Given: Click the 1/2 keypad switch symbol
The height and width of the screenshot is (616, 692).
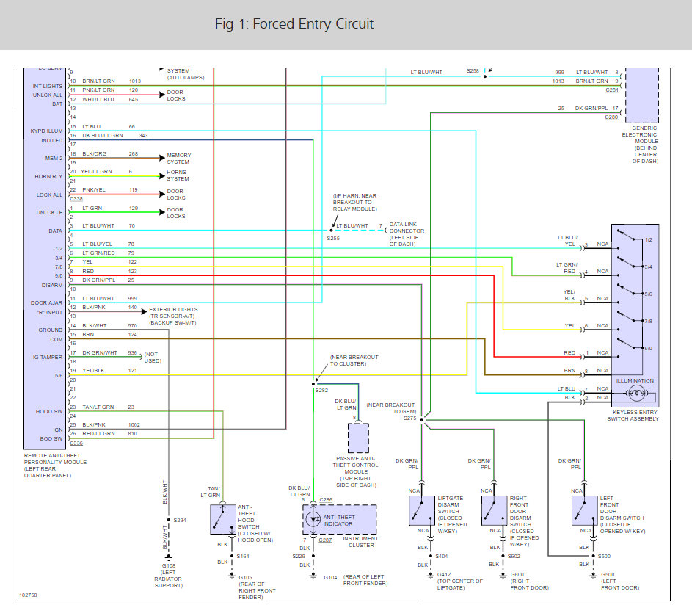Looking at the screenshot, I should [x=630, y=236].
